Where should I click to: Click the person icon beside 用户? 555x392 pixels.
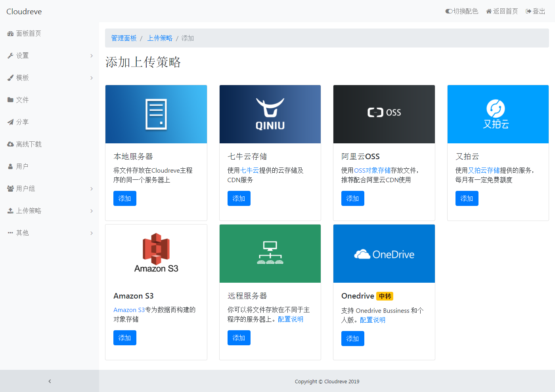point(10,167)
